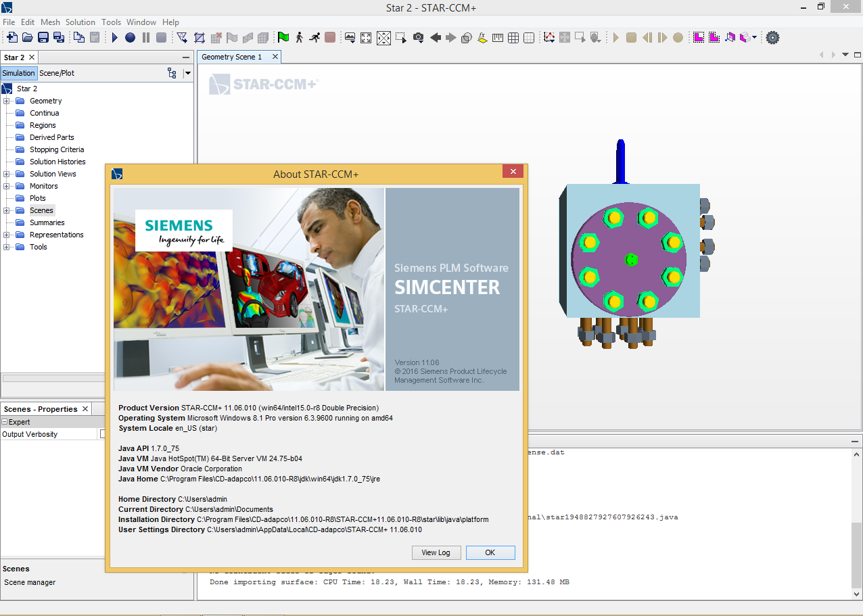This screenshot has width=863, height=616.
Task: Click the camera screenshot icon
Action: (x=419, y=38)
